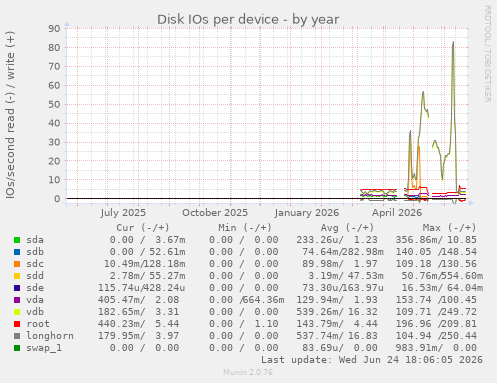Click the y-axis value 90
Screen dimensions: 497x383
click(x=54, y=29)
